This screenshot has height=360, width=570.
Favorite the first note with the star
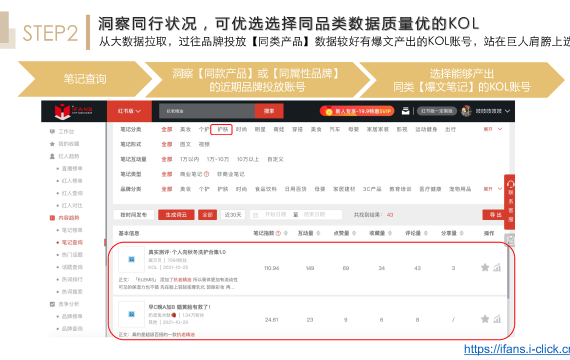[485, 268]
